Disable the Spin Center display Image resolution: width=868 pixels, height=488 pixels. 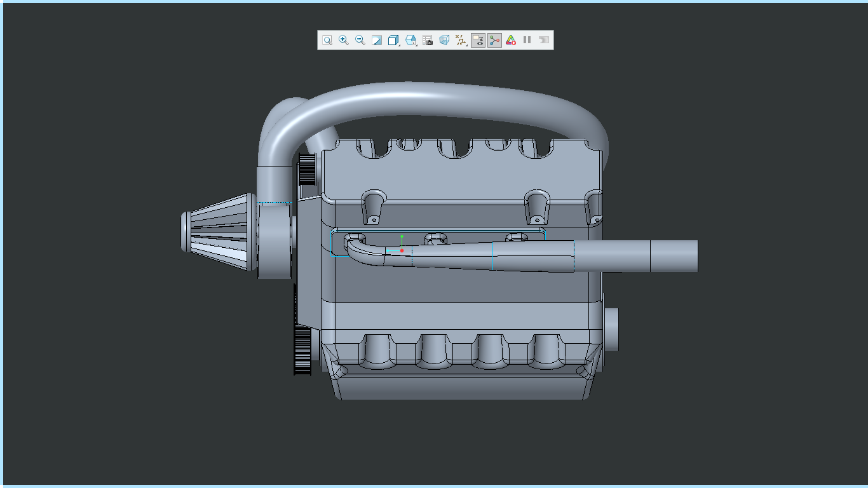[494, 40]
